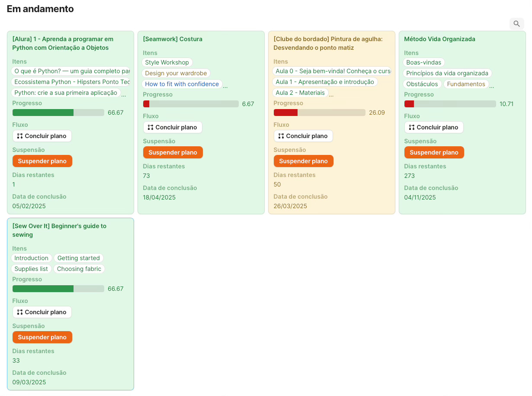Screen dimensions: 532x396
Task: Click the completion date 09/03/2025
Action: coord(29,382)
